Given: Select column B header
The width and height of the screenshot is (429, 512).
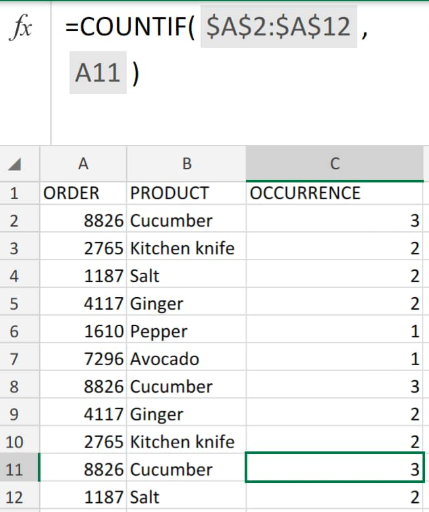Looking at the screenshot, I should pos(186,164).
